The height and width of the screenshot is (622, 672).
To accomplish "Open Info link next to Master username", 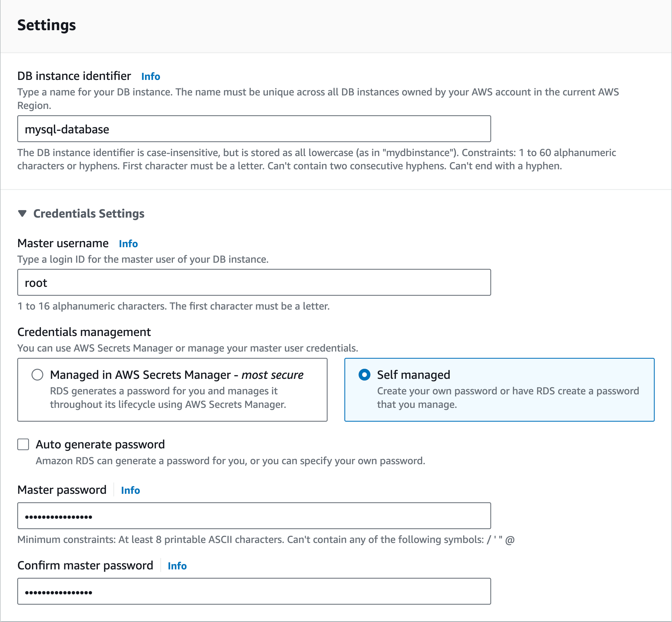I will [x=128, y=244].
